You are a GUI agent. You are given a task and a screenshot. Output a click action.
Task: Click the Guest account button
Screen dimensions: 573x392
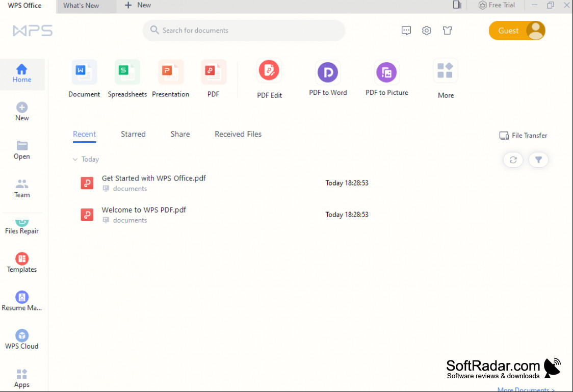point(517,31)
